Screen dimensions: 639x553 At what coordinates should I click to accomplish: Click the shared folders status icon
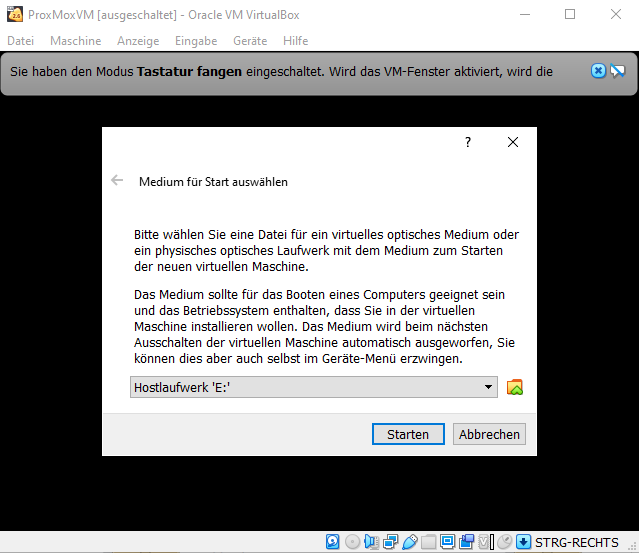tap(429, 542)
